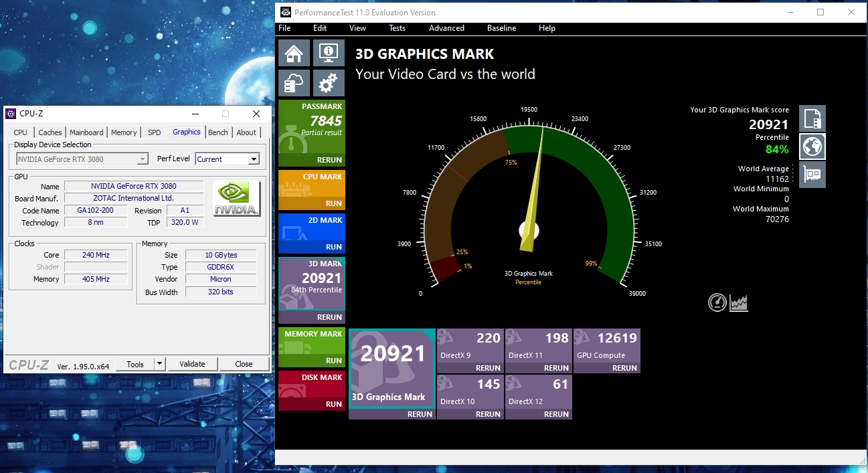Image resolution: width=868 pixels, height=473 pixels.
Task: Click the Close button in CPU-Z
Action: [x=244, y=364]
